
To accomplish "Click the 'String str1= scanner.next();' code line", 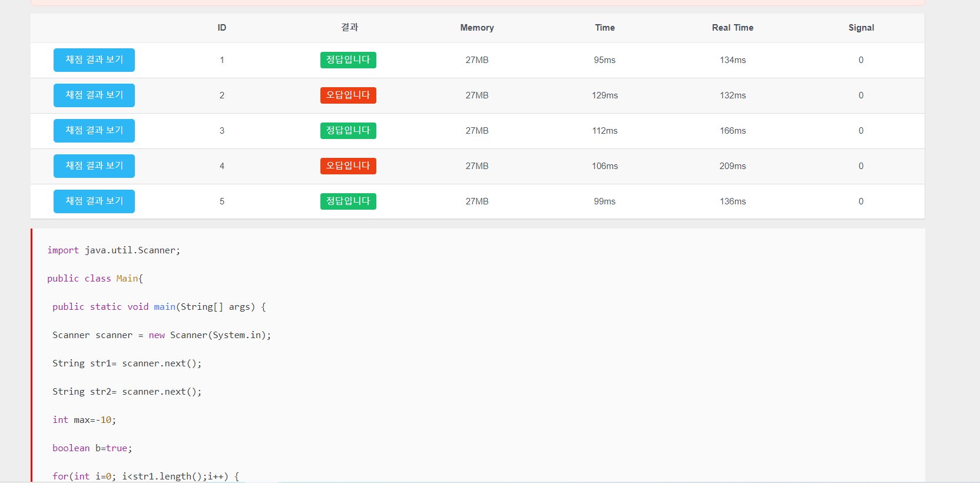I will tap(127, 363).
